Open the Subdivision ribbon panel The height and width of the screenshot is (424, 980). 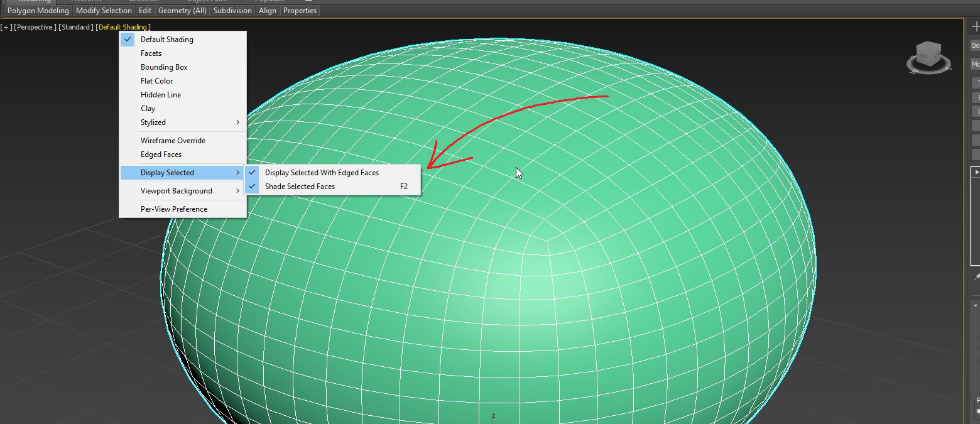(232, 10)
